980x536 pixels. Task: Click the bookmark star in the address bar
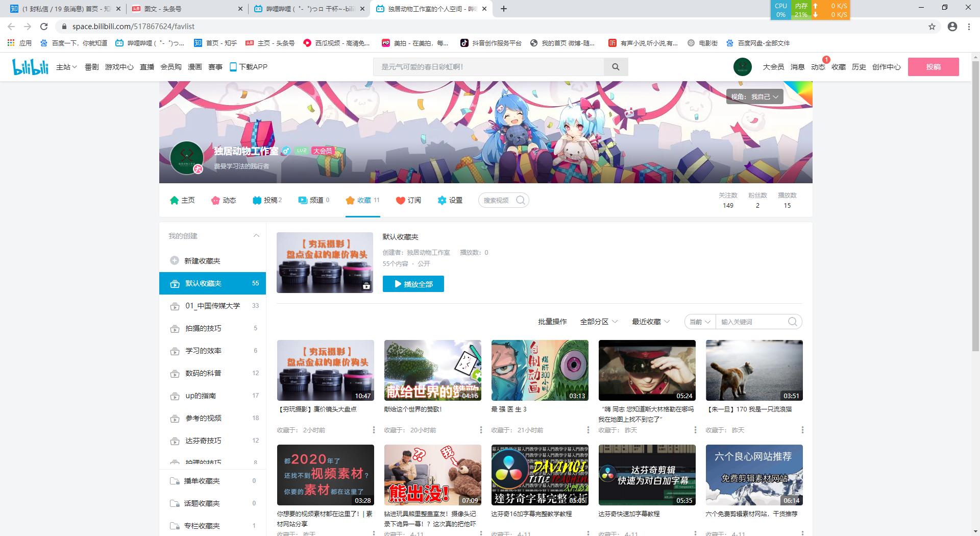click(x=933, y=27)
